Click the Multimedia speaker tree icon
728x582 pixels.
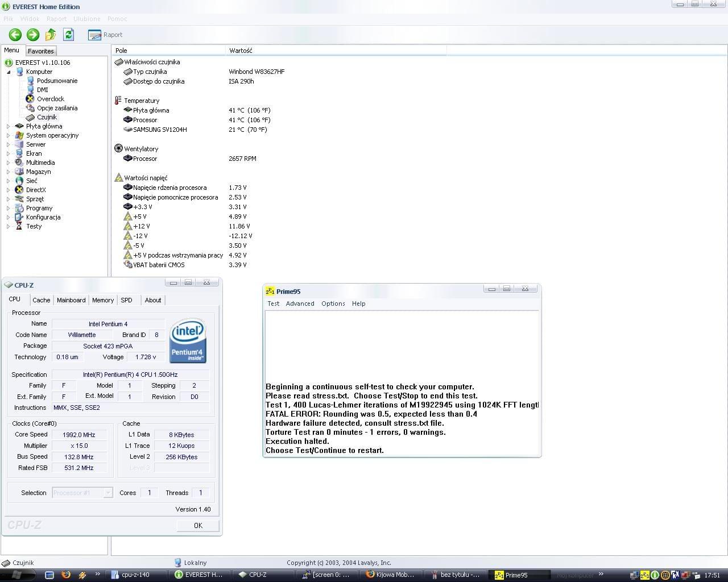click(x=19, y=163)
